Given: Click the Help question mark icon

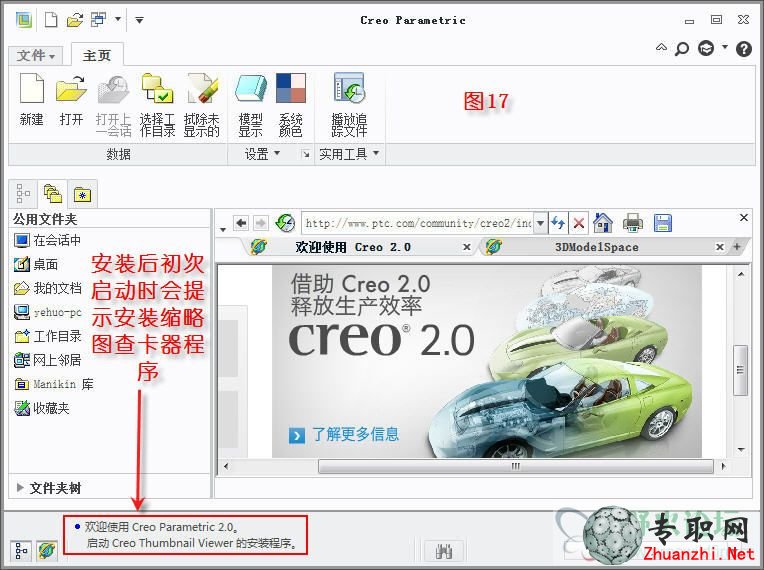Looking at the screenshot, I should [x=744, y=49].
